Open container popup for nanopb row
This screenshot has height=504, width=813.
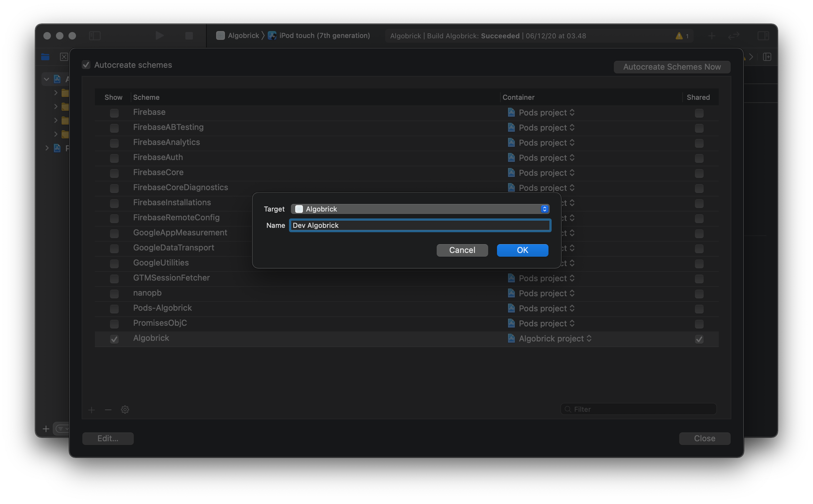(546, 293)
